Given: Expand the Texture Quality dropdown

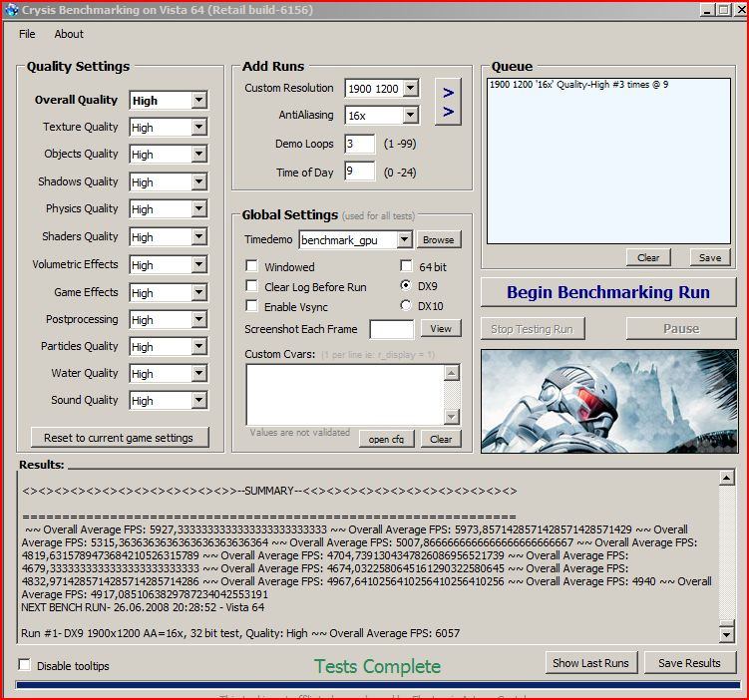Looking at the screenshot, I should tap(198, 127).
